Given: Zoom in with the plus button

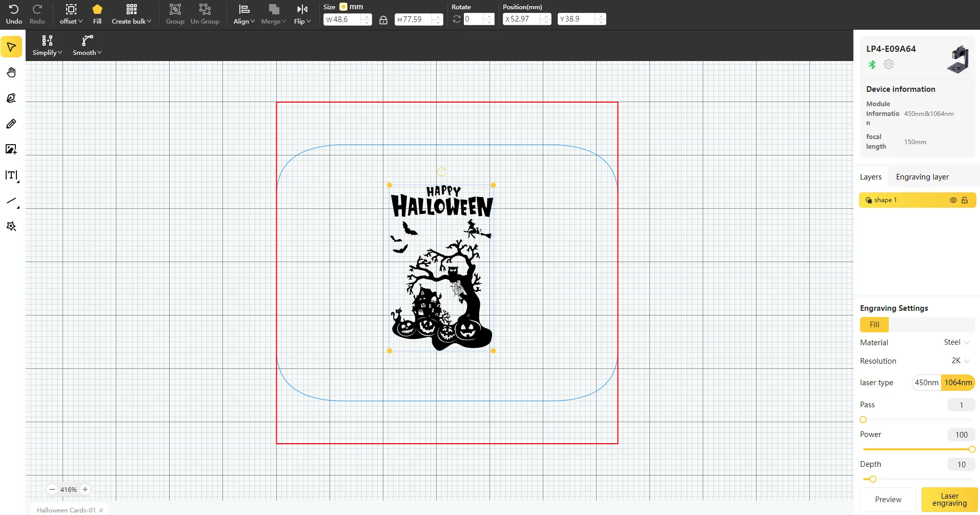Looking at the screenshot, I should click(85, 489).
